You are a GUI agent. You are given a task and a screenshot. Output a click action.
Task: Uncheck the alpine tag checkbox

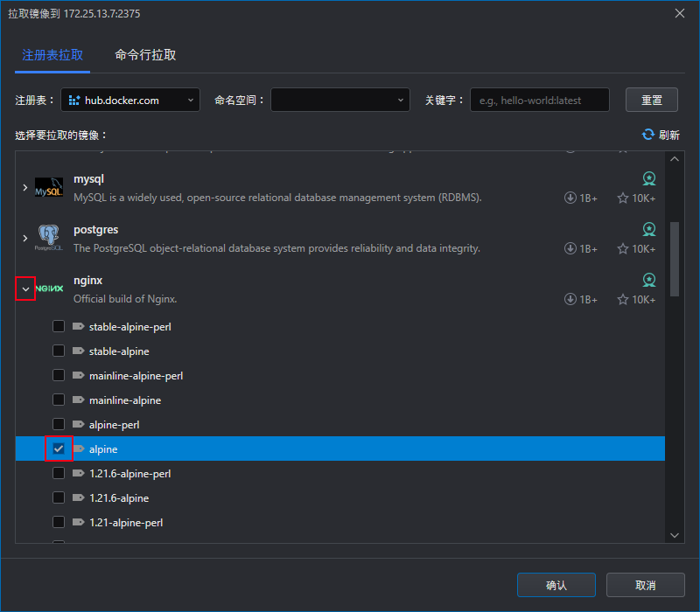(x=59, y=449)
